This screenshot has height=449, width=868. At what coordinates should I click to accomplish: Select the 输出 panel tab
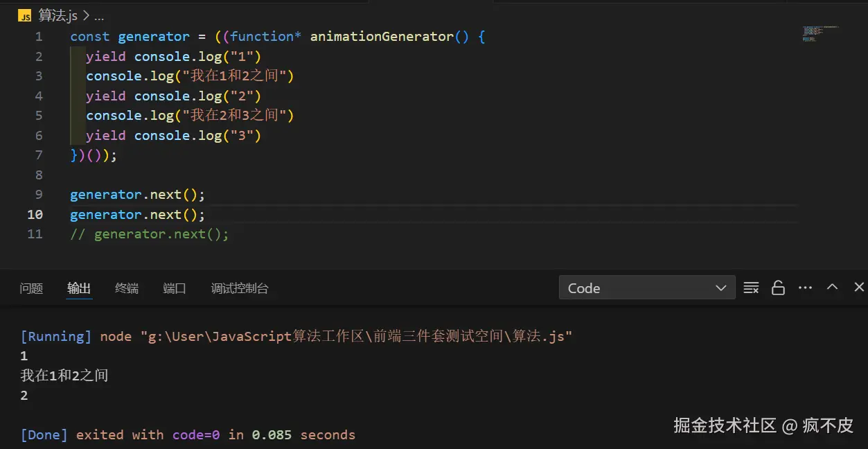pyautogui.click(x=79, y=288)
